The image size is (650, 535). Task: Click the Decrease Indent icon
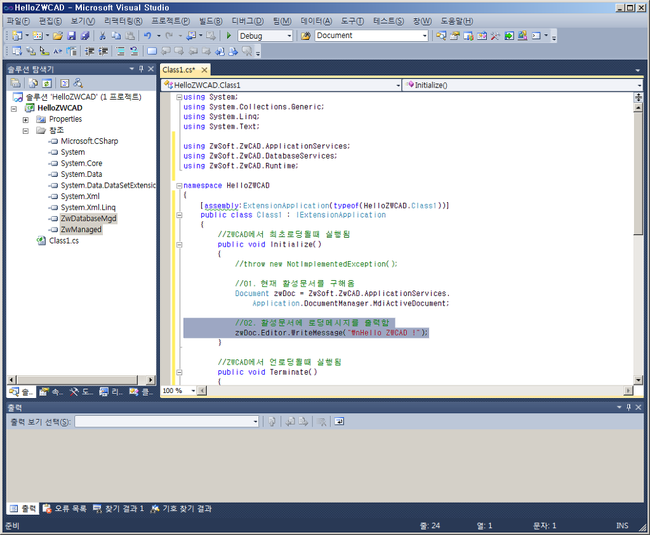pyautogui.click(x=90, y=51)
